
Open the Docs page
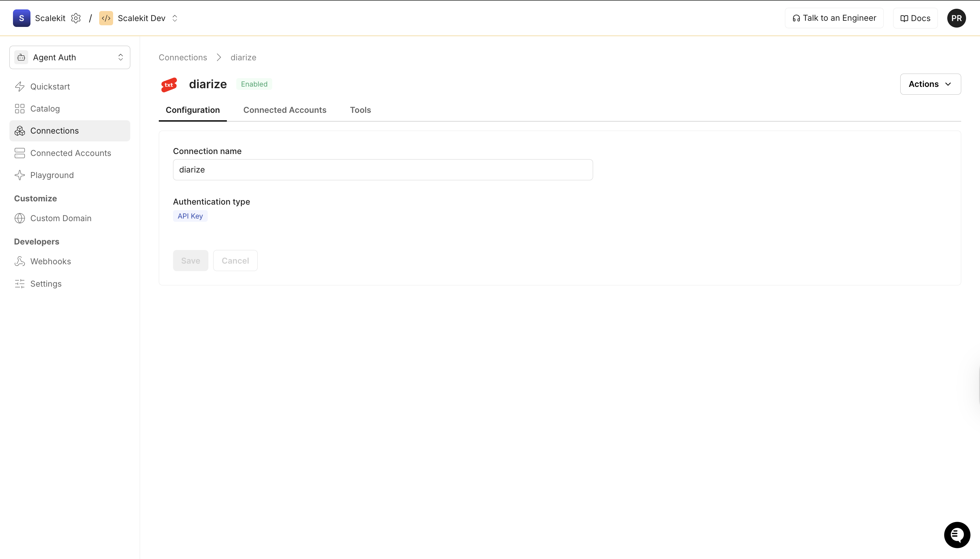(x=915, y=18)
